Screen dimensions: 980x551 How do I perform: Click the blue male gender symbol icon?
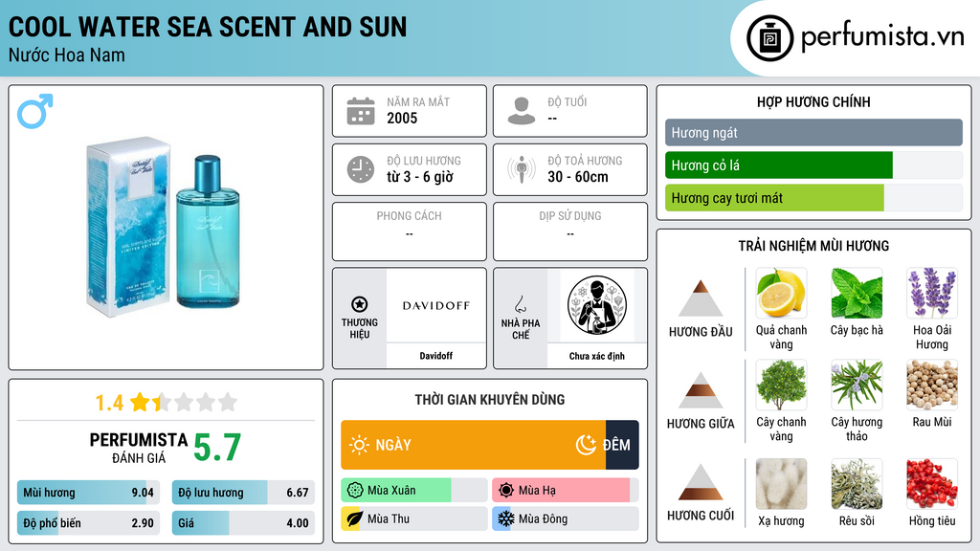click(x=35, y=111)
